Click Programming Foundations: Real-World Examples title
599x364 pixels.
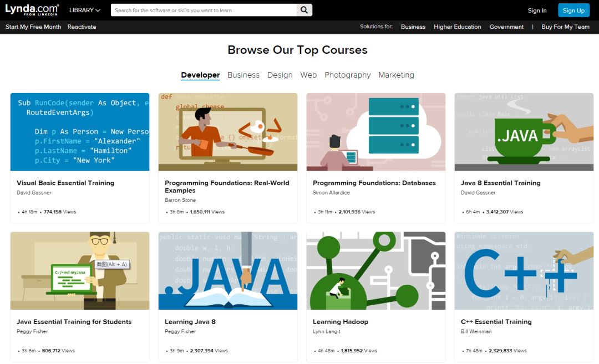[227, 187]
